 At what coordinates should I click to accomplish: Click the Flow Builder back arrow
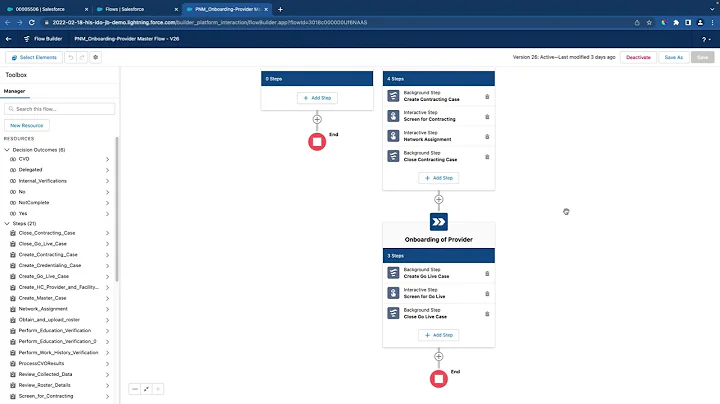[x=8, y=39]
